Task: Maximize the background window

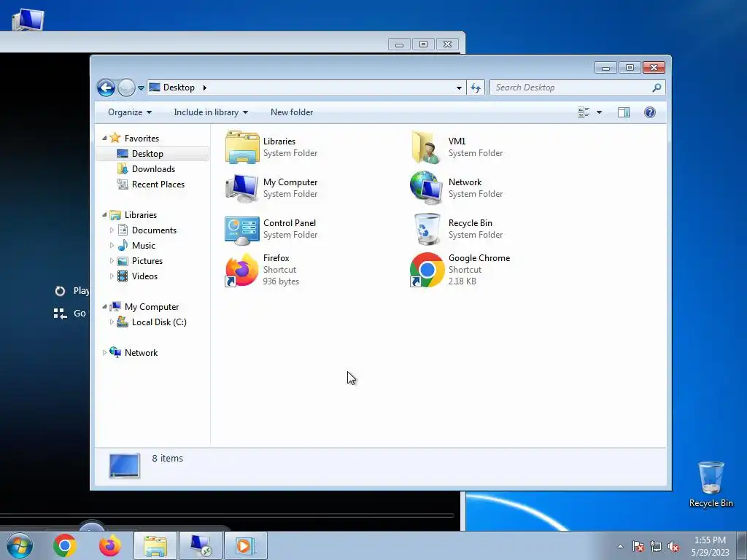Action: [x=423, y=44]
